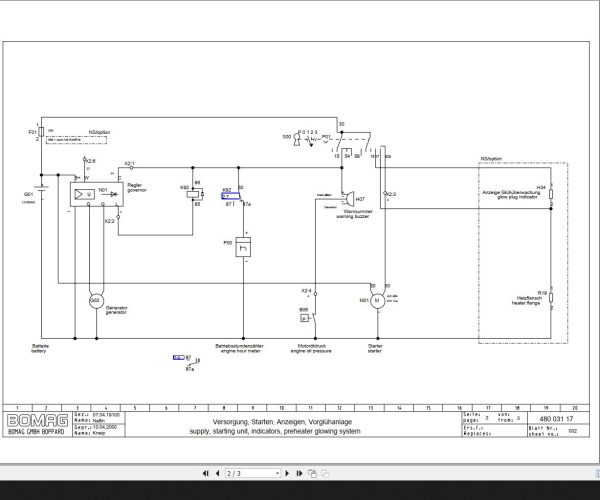Go to the first page
Viewport: 600px width, 500px height.
[205, 474]
